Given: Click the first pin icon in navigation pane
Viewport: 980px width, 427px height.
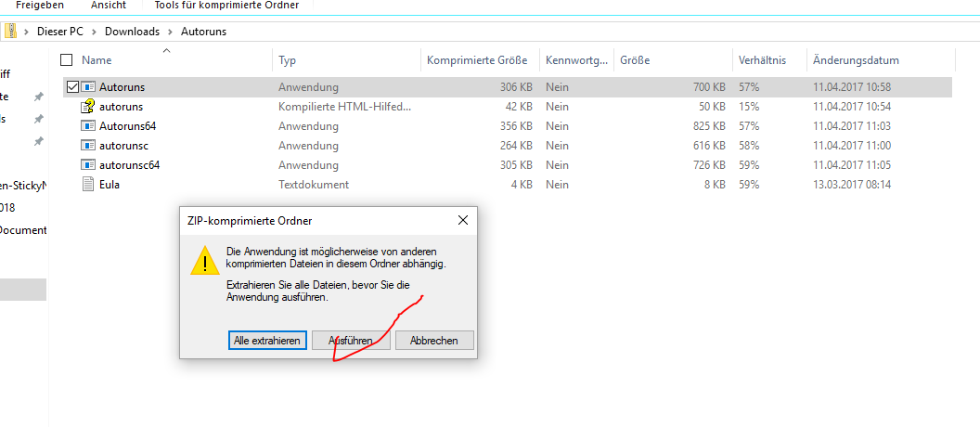Looking at the screenshot, I should click(x=39, y=97).
